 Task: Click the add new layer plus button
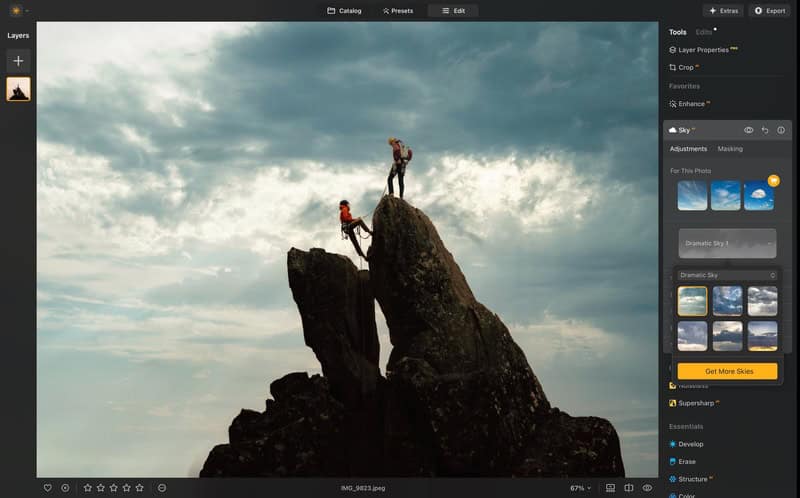point(18,61)
